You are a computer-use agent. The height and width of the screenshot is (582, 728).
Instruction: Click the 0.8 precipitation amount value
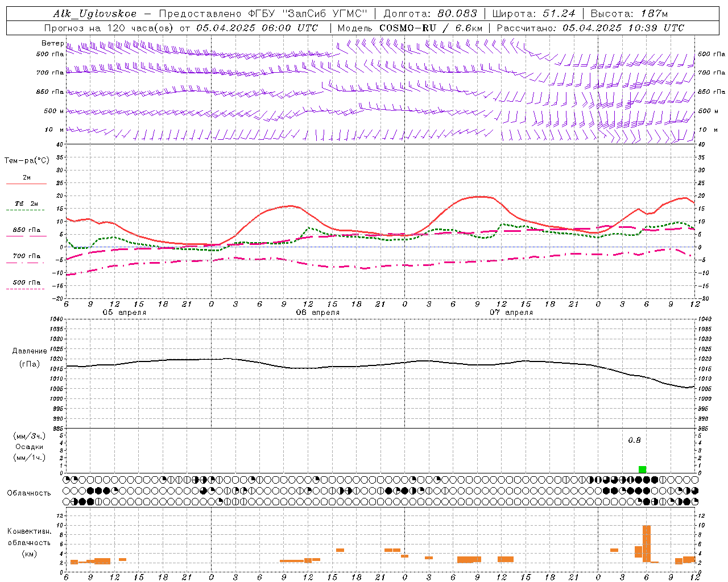click(x=634, y=440)
